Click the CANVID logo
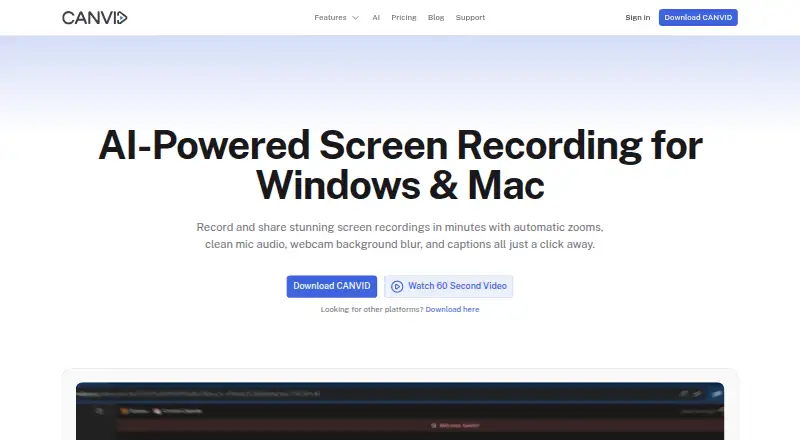This screenshot has width=800, height=440. pos(94,18)
